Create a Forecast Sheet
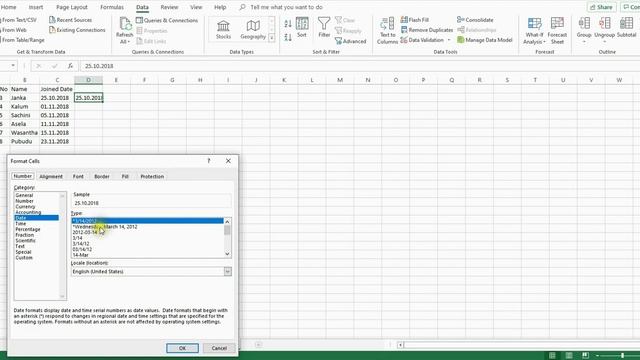The image size is (640, 360). click(557, 31)
